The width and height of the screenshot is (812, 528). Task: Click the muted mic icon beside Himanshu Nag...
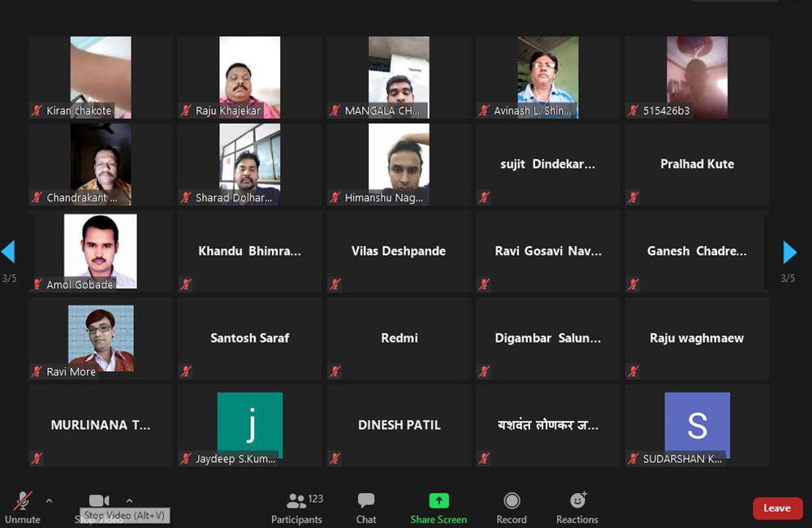tap(335, 197)
